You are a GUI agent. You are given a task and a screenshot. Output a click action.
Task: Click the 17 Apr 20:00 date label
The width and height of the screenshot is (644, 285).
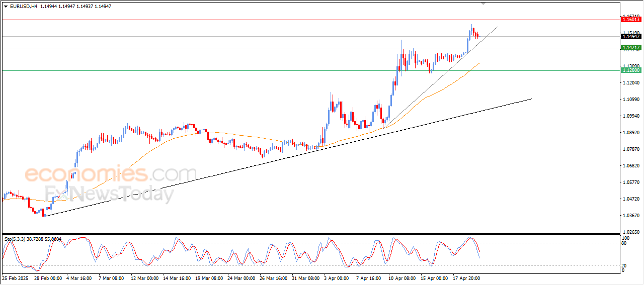pyautogui.click(x=467, y=277)
